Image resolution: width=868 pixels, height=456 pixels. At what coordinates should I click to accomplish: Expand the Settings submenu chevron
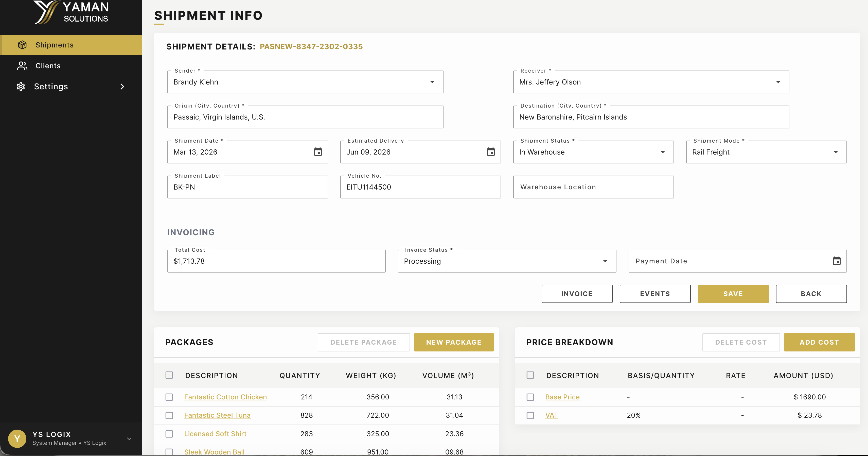[x=122, y=87]
